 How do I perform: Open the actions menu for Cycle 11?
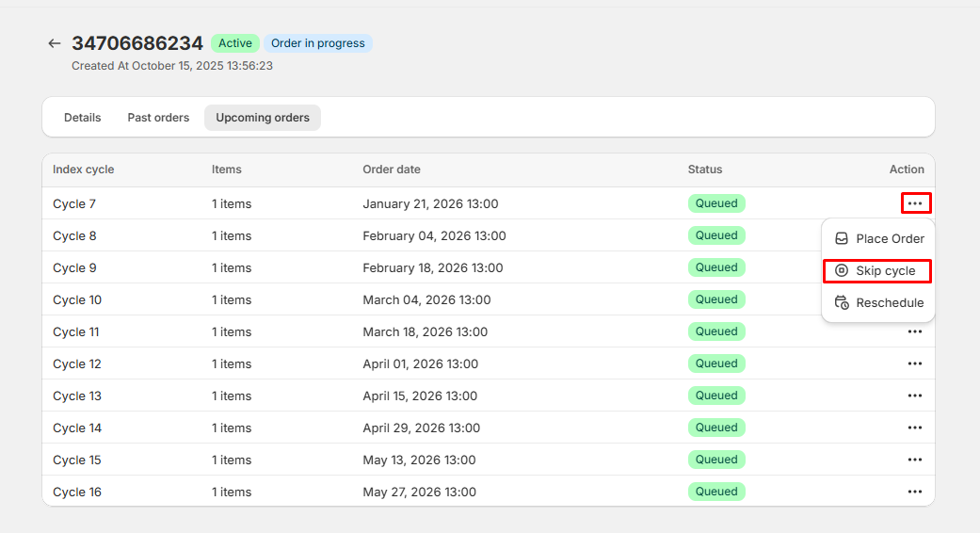(915, 331)
